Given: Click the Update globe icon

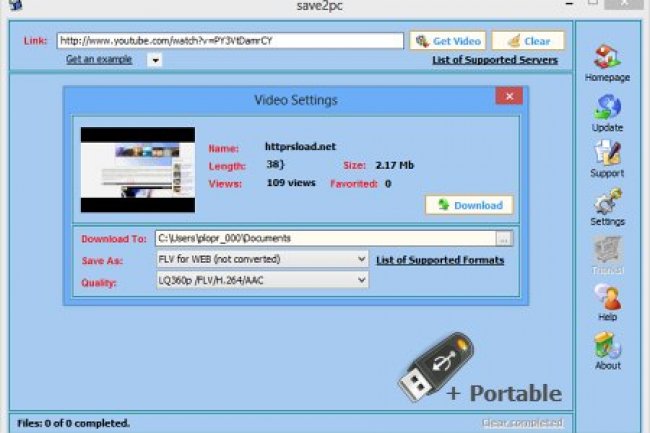Looking at the screenshot, I should (x=607, y=107).
